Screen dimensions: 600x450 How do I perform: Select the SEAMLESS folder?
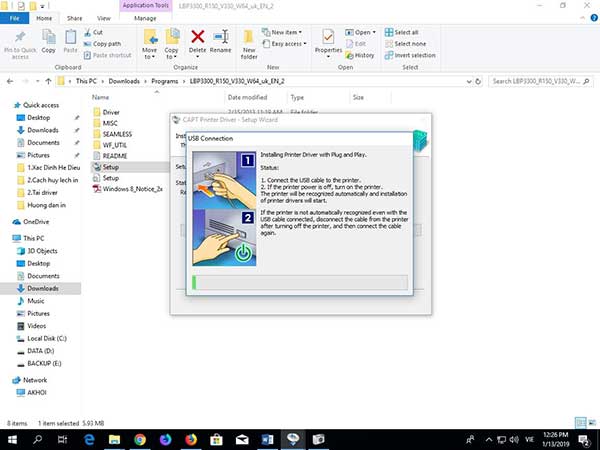112,134
